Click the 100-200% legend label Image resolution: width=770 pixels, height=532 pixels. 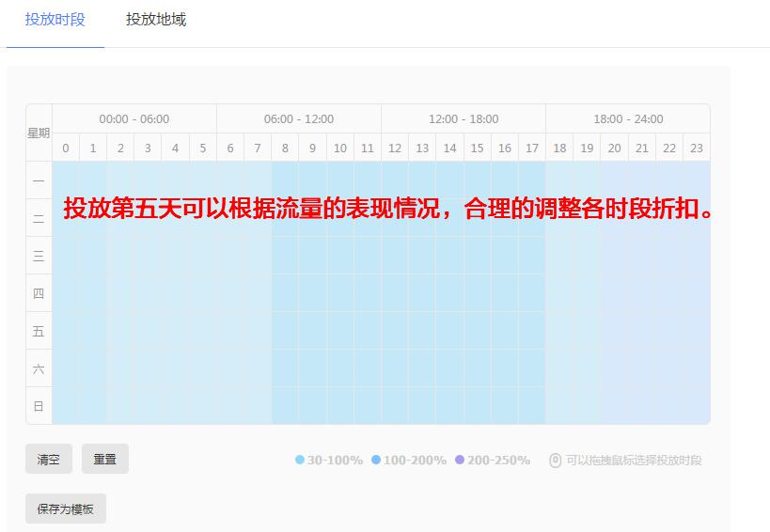(415, 461)
